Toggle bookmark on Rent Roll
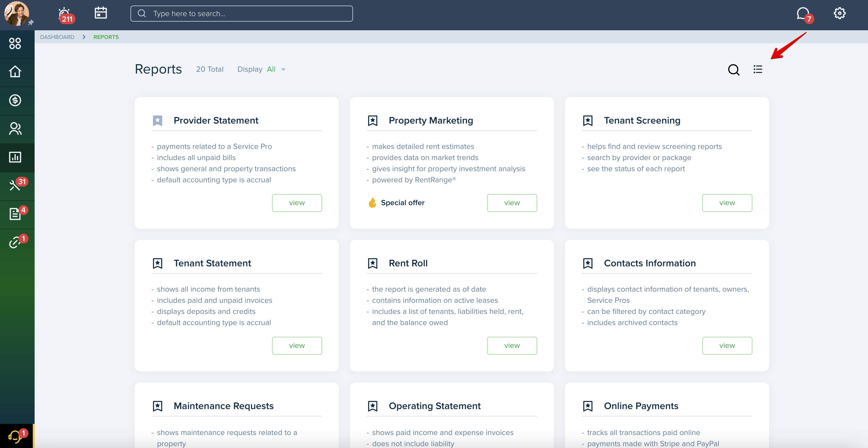Image resolution: width=868 pixels, height=448 pixels. click(x=372, y=264)
